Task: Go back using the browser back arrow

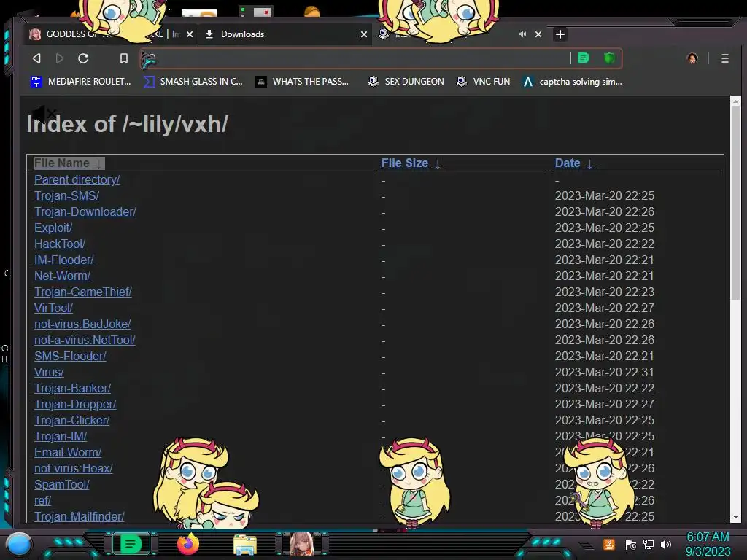Action: click(36, 58)
